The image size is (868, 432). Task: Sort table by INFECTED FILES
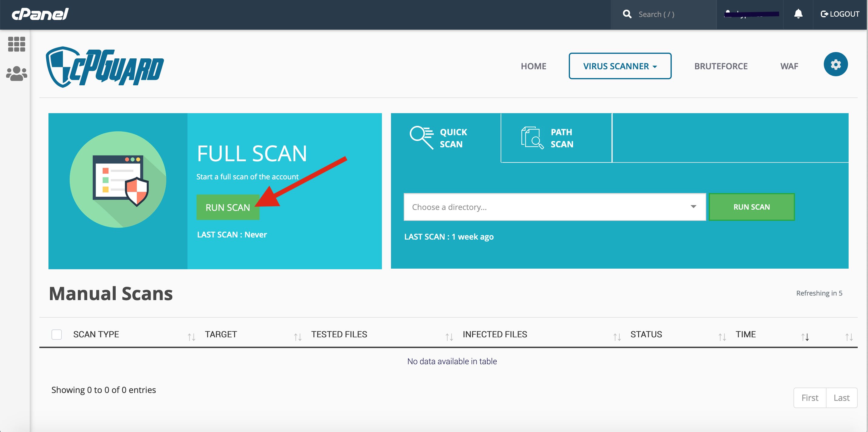495,334
